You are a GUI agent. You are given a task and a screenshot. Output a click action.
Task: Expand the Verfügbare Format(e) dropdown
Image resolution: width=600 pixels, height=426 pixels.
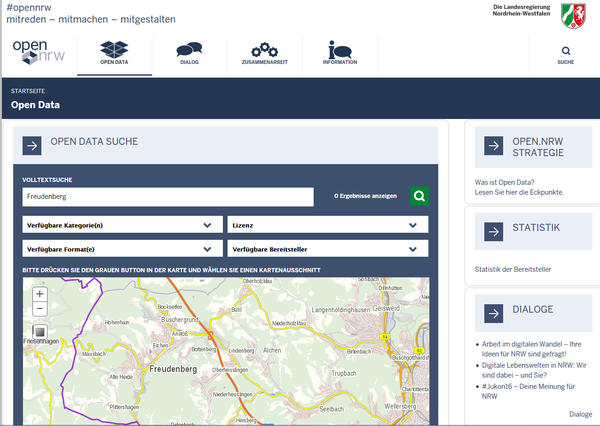122,249
